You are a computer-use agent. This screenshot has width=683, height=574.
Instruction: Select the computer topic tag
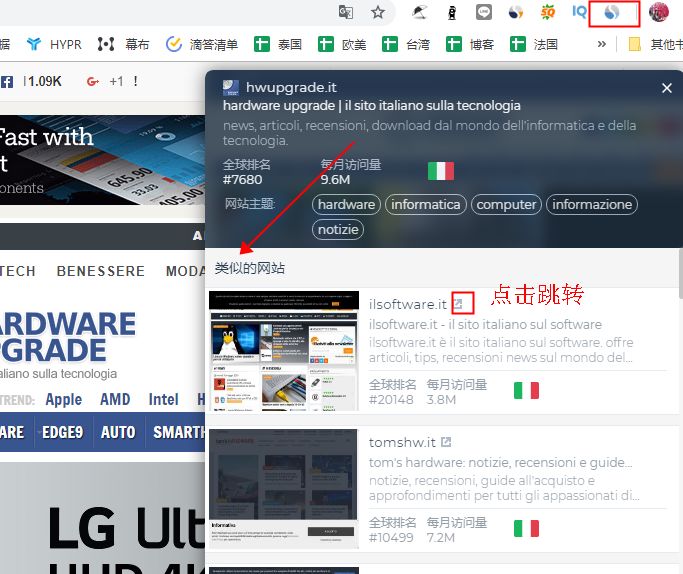pyautogui.click(x=506, y=204)
